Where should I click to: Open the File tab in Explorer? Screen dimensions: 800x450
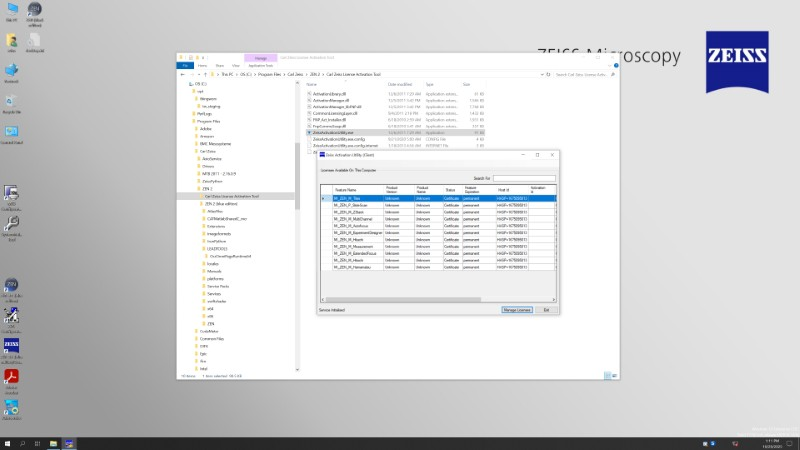(185, 65)
